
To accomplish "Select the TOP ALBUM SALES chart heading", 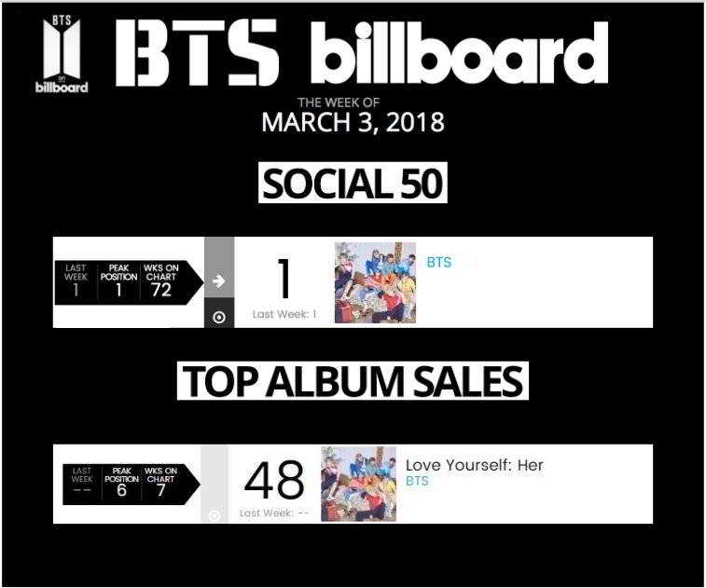I will 353,381.
